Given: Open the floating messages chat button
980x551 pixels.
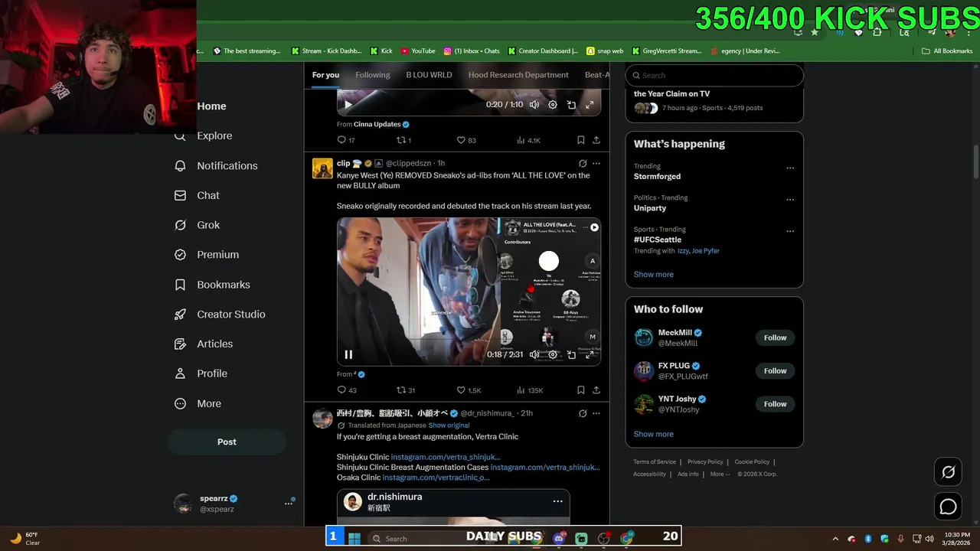Looking at the screenshot, I should pyautogui.click(x=948, y=507).
